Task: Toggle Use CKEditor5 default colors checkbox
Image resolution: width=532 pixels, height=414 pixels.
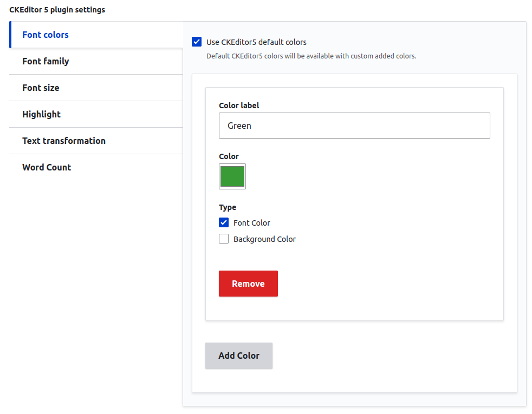Action: [x=197, y=42]
